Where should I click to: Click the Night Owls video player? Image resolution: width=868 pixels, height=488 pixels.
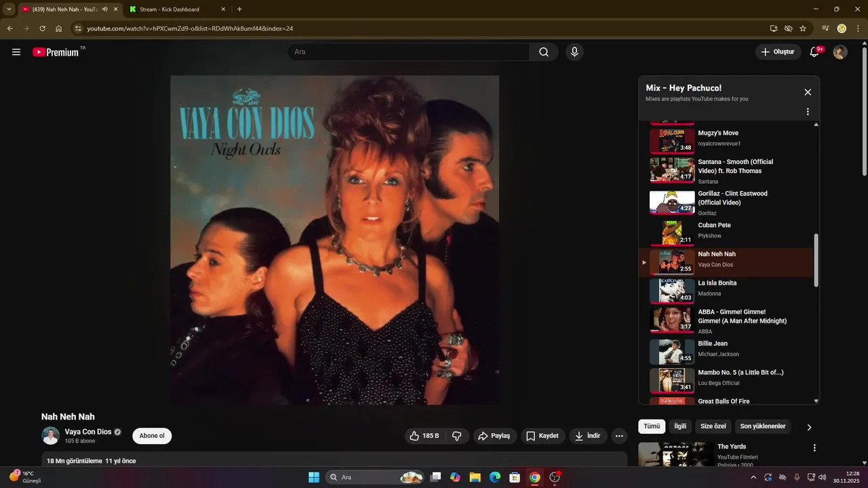(334, 240)
